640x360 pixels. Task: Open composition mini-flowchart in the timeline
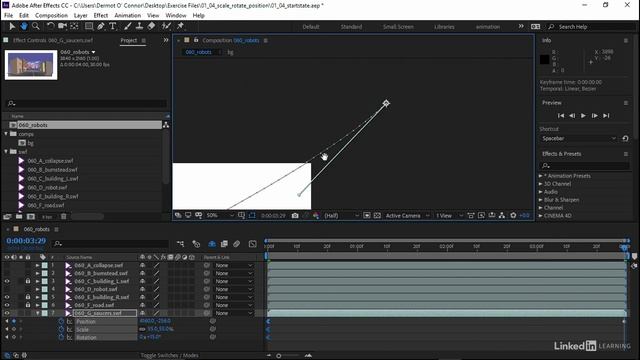pos(180,244)
